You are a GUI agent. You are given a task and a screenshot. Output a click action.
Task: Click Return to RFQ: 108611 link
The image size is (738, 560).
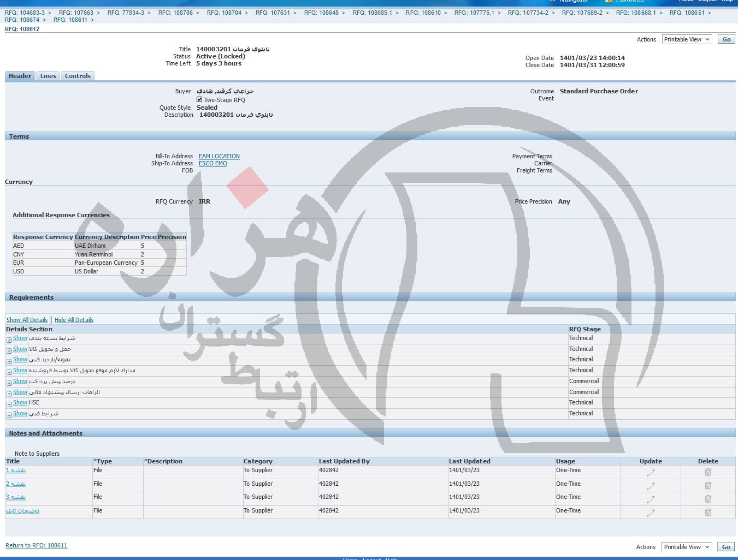[x=36, y=545]
